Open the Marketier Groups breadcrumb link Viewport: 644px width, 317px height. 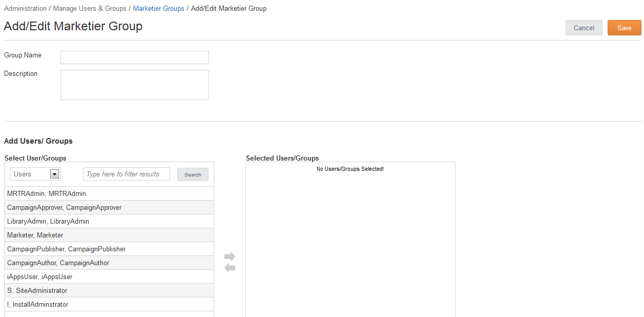click(158, 9)
